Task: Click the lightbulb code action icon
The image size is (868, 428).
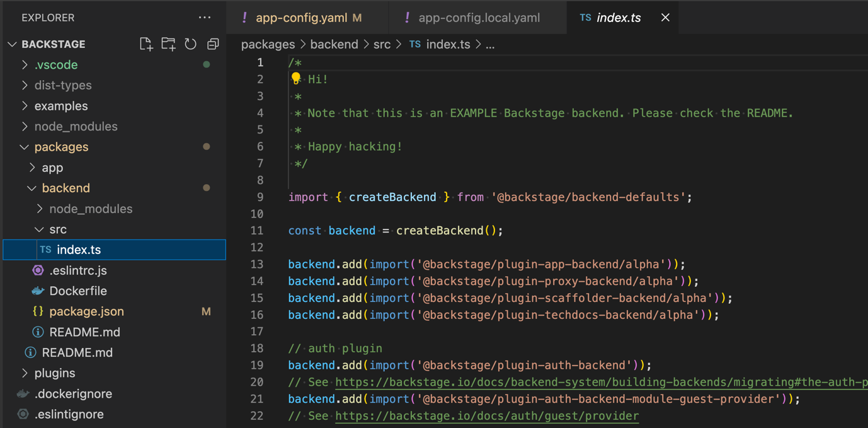Action: click(295, 79)
